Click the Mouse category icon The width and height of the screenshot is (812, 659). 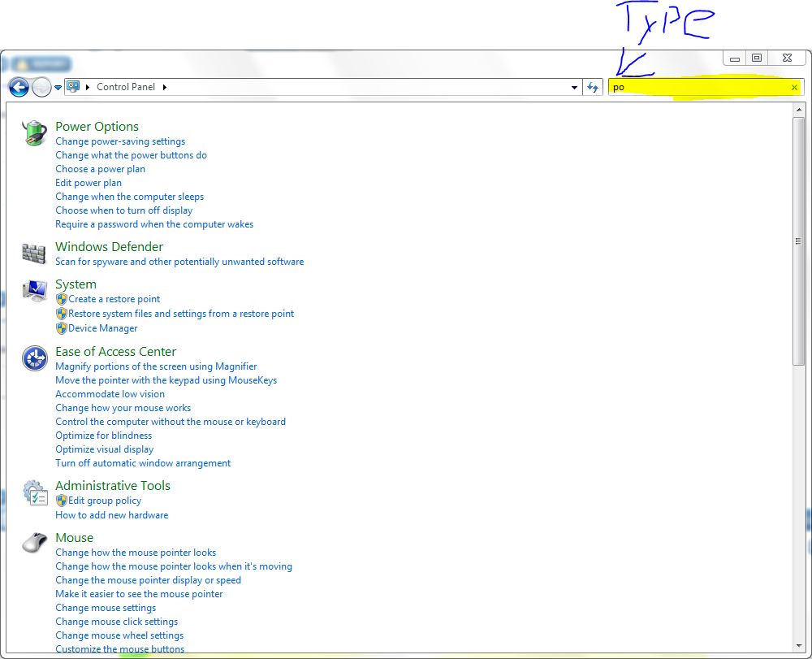pyautogui.click(x=34, y=543)
